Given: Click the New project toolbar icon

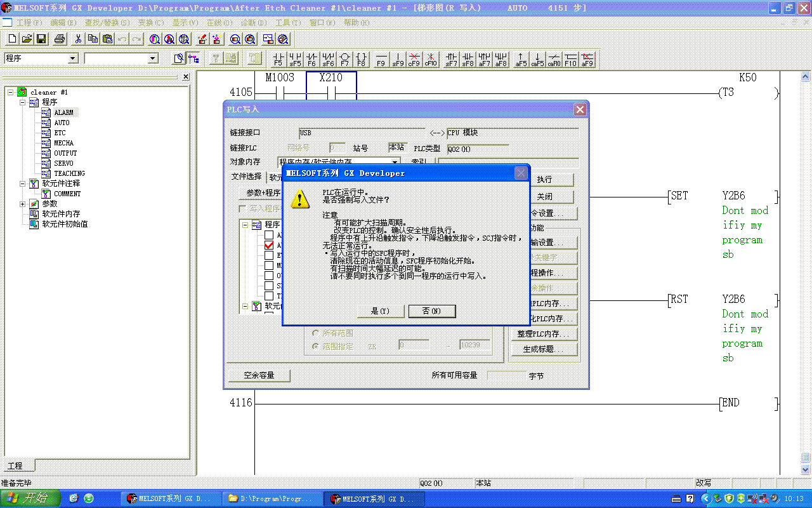Looking at the screenshot, I should [11, 39].
